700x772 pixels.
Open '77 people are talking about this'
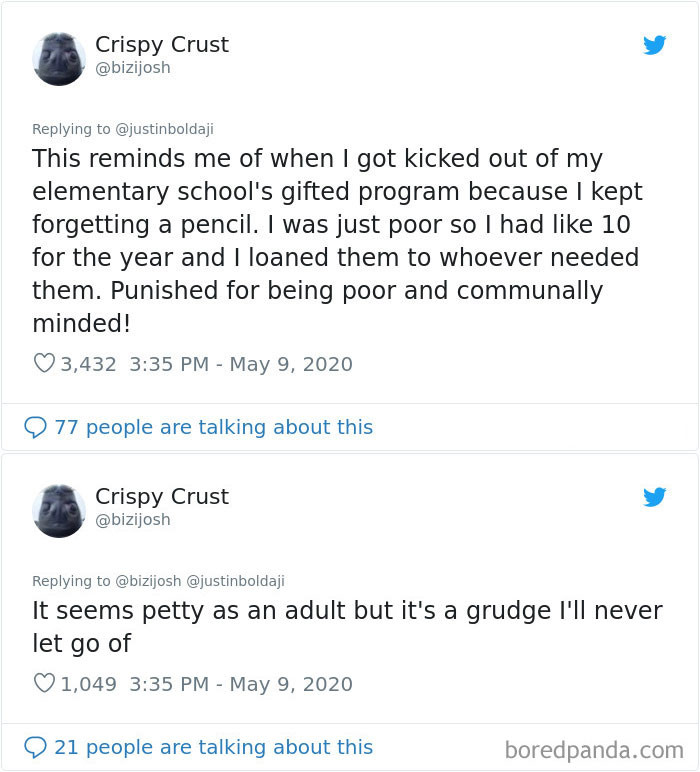tap(213, 428)
